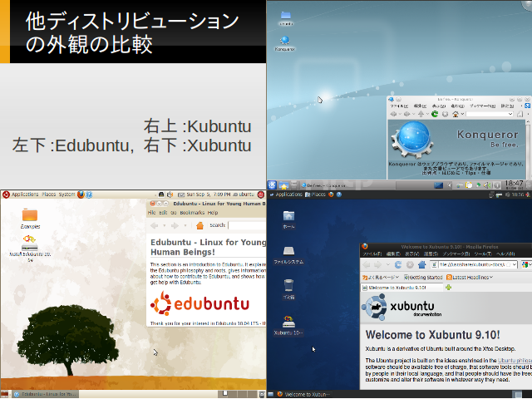Click the mail envelope icon in Edubuntu panel
Image resolution: width=532 pixels, height=399 pixels.
pos(181,195)
